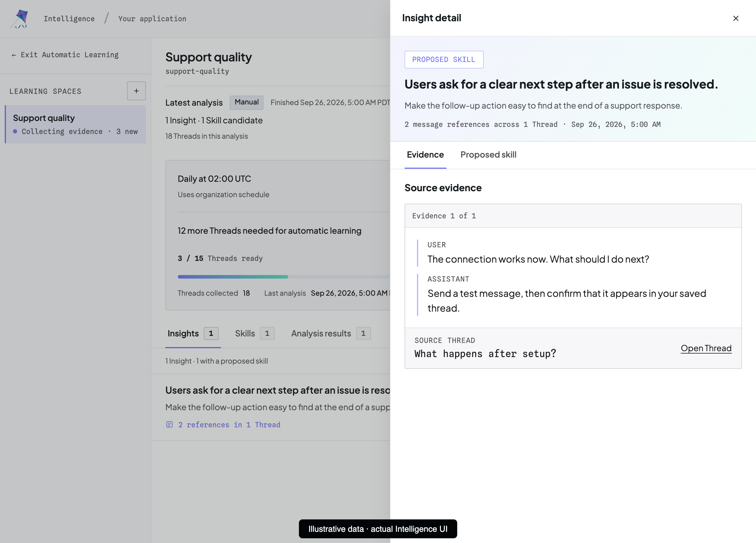756x543 pixels.
Task: Click the Insights count badge
Action: (211, 333)
